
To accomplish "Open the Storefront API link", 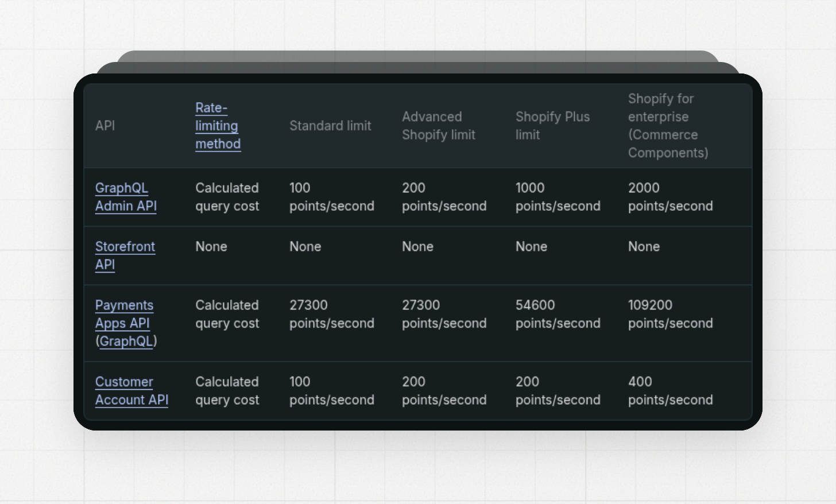I will click(x=125, y=255).
